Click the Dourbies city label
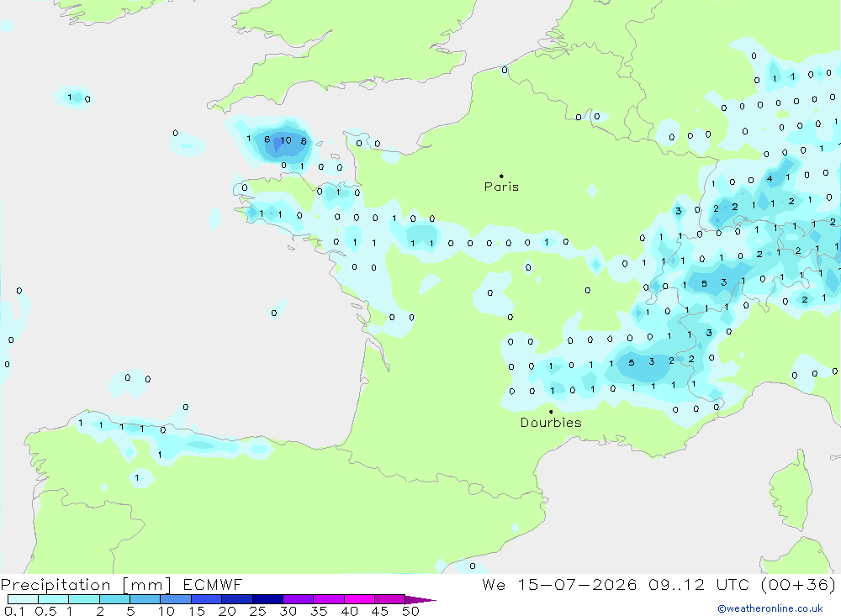Image resolution: width=841 pixels, height=616 pixels. pos(551,423)
